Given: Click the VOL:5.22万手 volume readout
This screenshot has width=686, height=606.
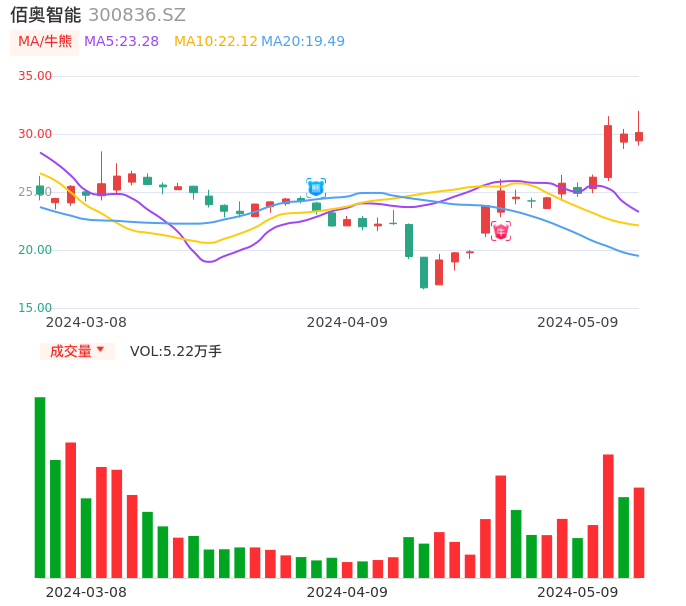Looking at the screenshot, I should [176, 351].
